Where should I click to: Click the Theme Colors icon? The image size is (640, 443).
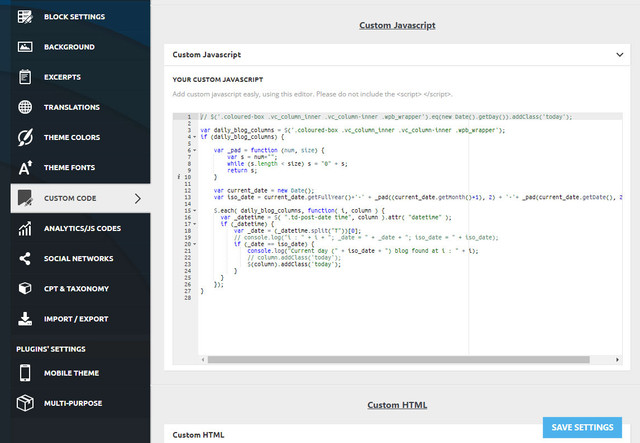25,137
